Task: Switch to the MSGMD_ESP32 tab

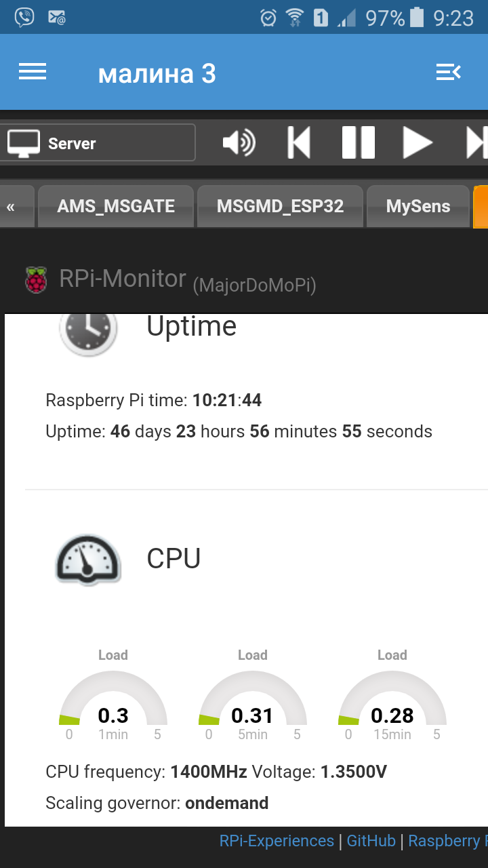Action: [280, 206]
